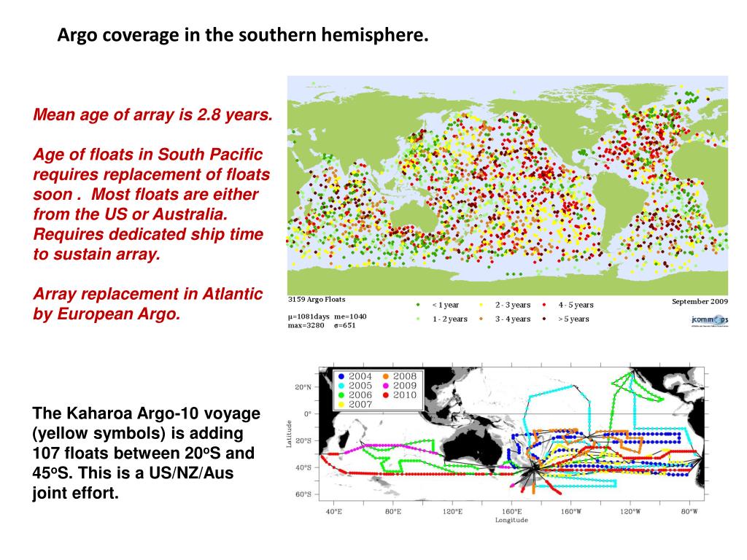747x560 pixels.
Task: Click the '80°W' longitude tick label
Action: click(689, 511)
